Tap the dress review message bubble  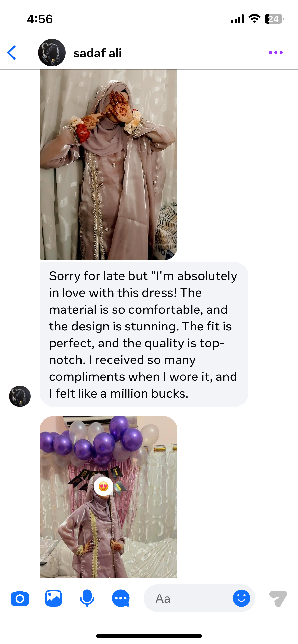pos(144,334)
